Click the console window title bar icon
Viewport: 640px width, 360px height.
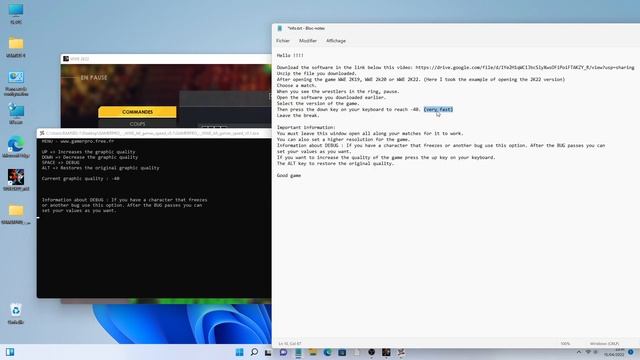coord(42,133)
